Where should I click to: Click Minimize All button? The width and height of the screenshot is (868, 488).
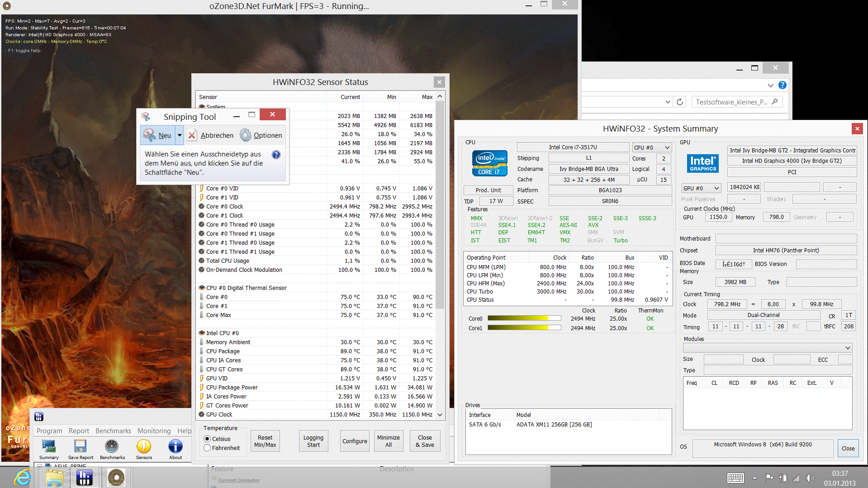coord(389,441)
